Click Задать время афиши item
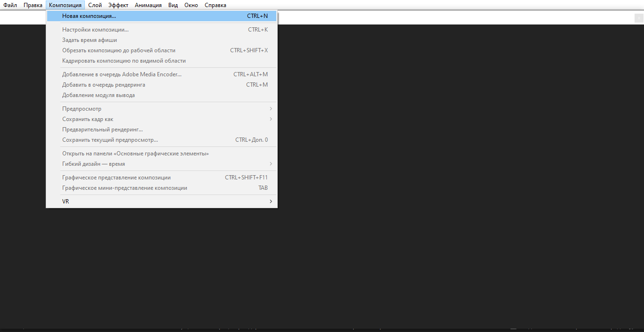Viewport: 644px width, 332px height. pos(162,40)
